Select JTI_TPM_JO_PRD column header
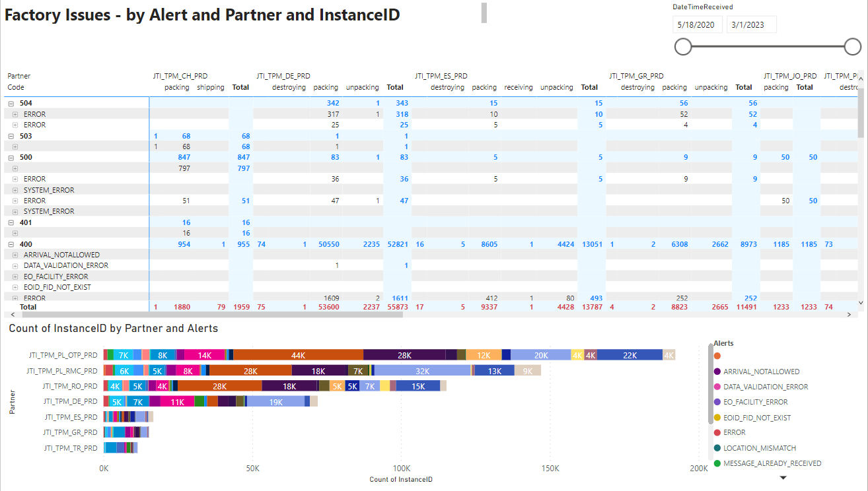 coord(790,76)
